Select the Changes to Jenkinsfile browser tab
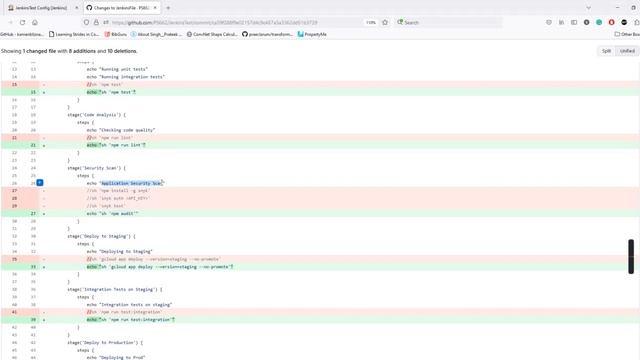 [x=121, y=8]
